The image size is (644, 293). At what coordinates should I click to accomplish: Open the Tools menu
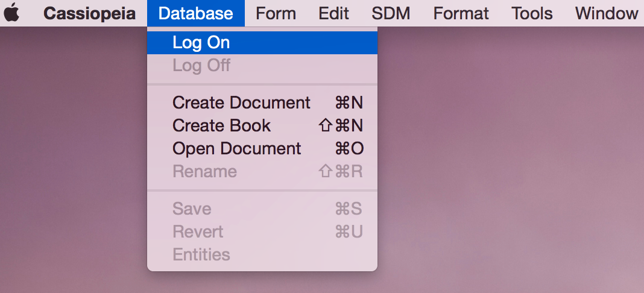point(532,13)
